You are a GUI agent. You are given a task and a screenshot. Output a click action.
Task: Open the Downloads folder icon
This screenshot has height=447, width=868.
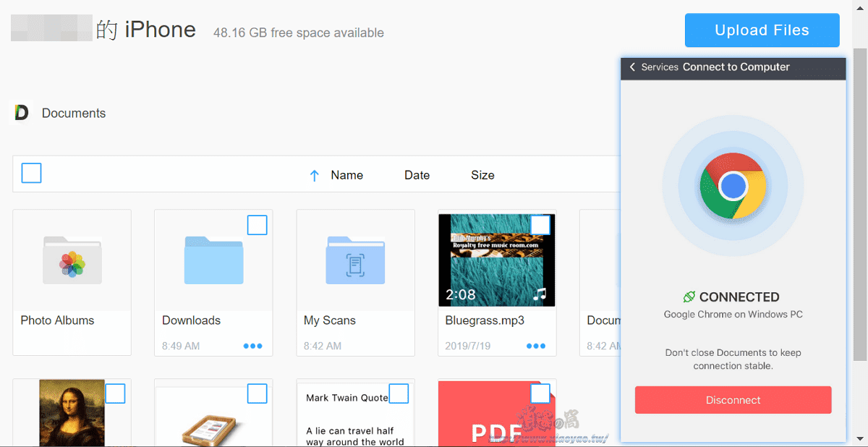[x=213, y=260]
